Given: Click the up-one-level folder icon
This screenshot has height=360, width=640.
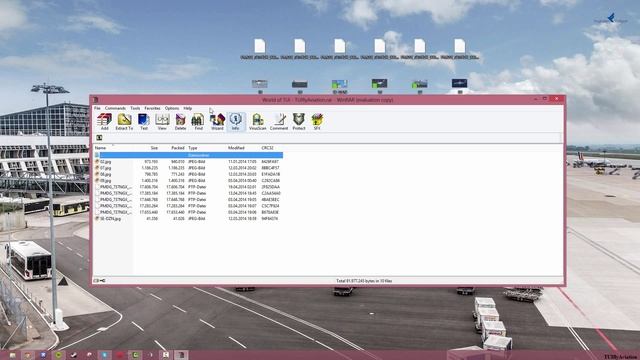Looking at the screenshot, I should 99,138.
